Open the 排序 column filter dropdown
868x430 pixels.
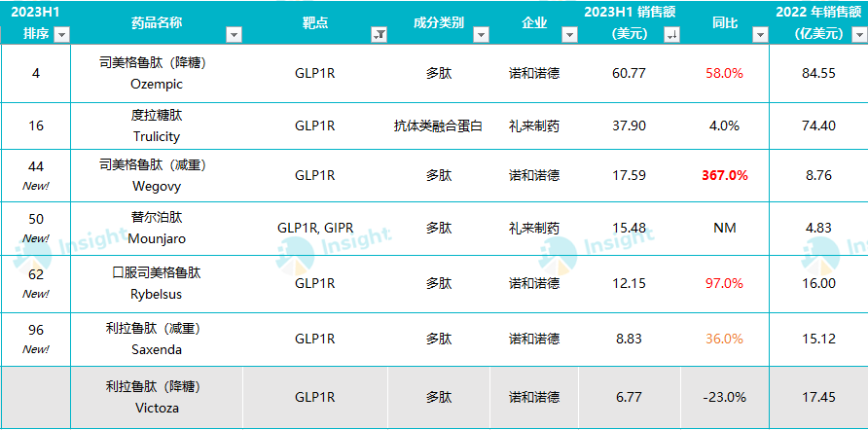coord(62,35)
